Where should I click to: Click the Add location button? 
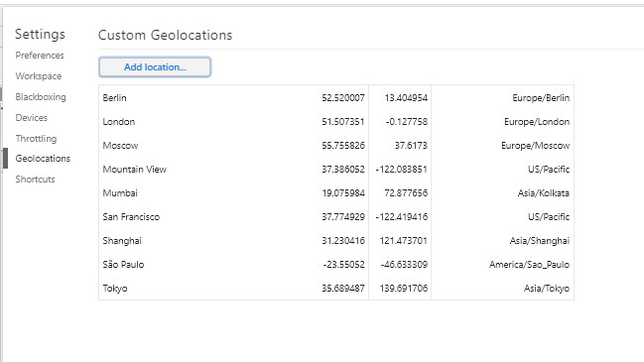155,66
